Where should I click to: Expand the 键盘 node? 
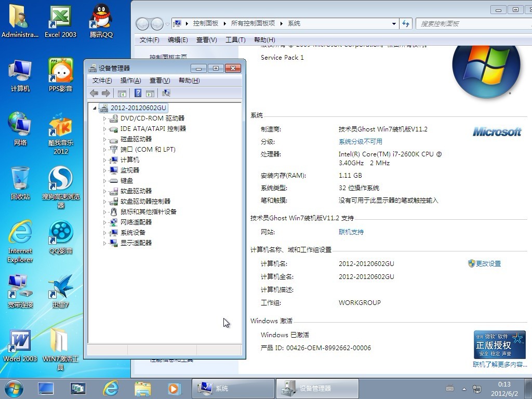pos(104,181)
